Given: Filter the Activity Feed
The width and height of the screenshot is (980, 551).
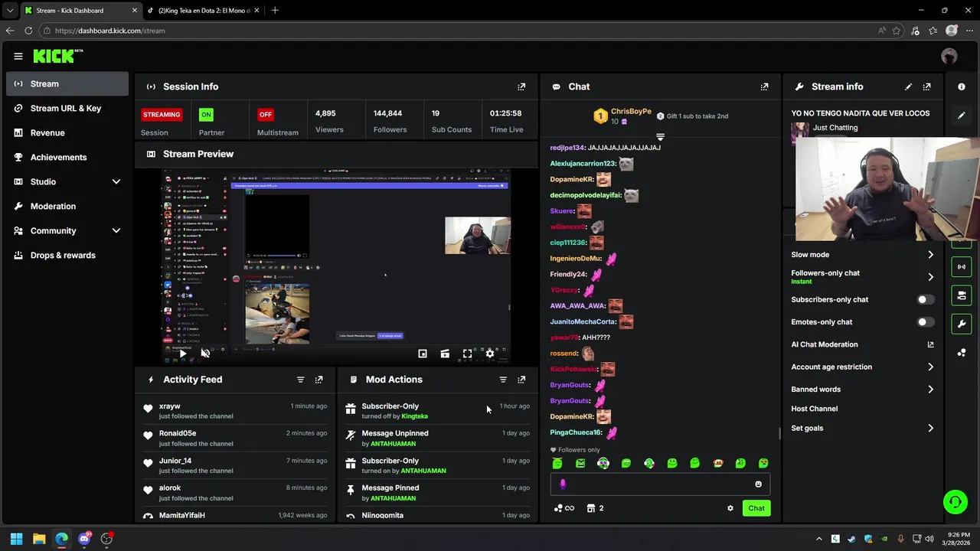Looking at the screenshot, I should [x=300, y=380].
